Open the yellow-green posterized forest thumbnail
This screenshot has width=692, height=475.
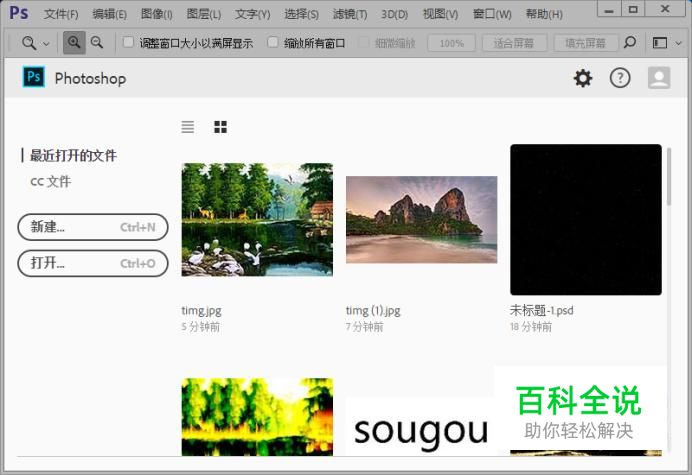tap(257, 417)
